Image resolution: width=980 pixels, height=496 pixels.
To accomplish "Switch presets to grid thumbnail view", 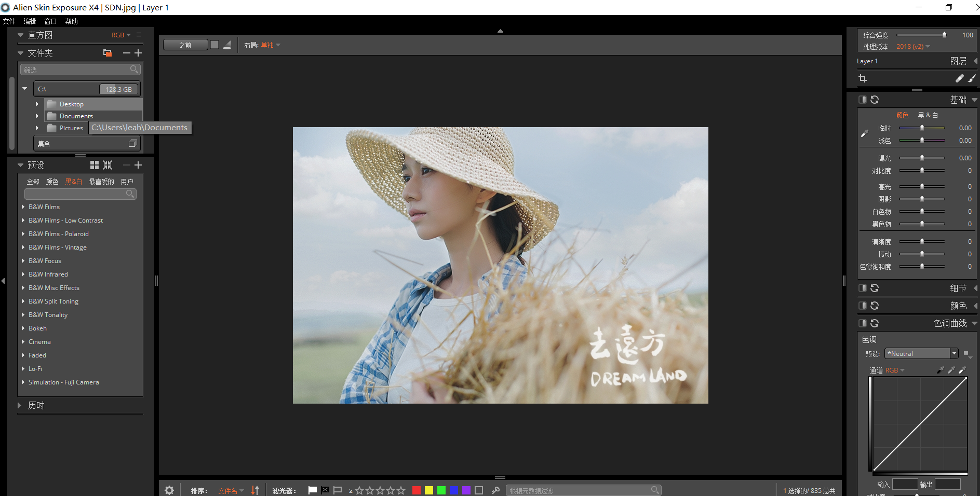I will point(95,165).
